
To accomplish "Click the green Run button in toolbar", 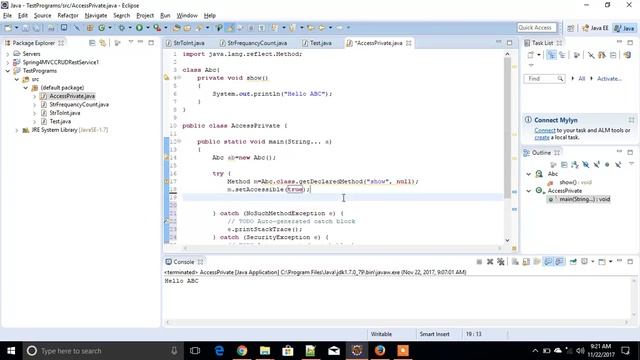I will (139, 28).
